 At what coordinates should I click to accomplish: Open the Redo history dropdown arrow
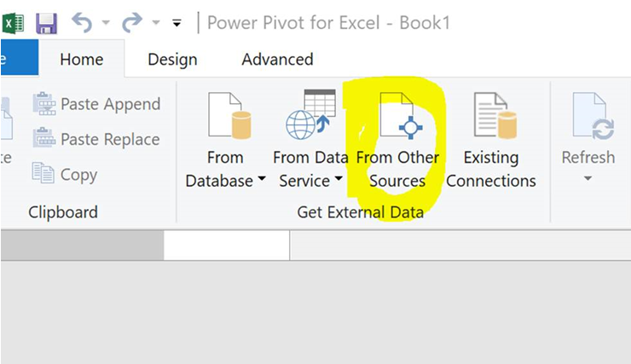[156, 22]
